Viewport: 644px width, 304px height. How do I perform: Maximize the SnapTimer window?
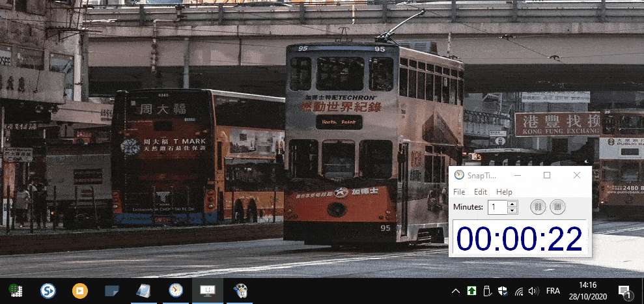[547, 175]
